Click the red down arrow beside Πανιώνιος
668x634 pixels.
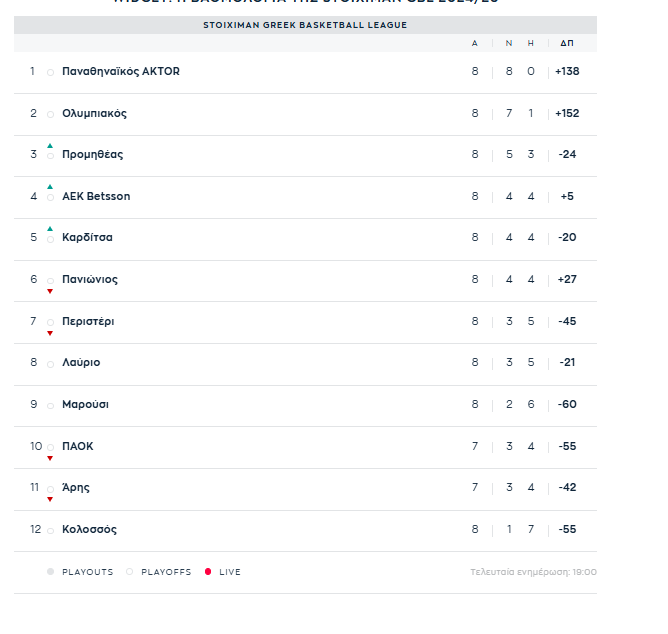[x=50, y=291]
